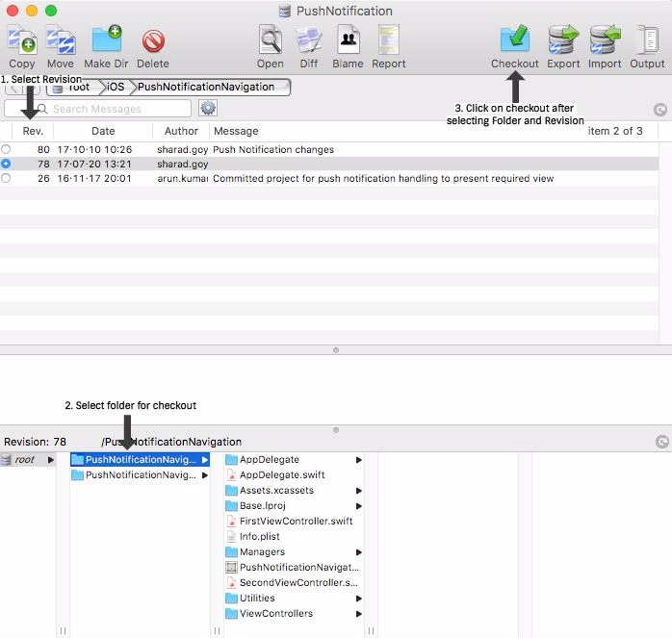672x638 pixels.
Task: Open the Diff tool
Action: click(x=308, y=40)
